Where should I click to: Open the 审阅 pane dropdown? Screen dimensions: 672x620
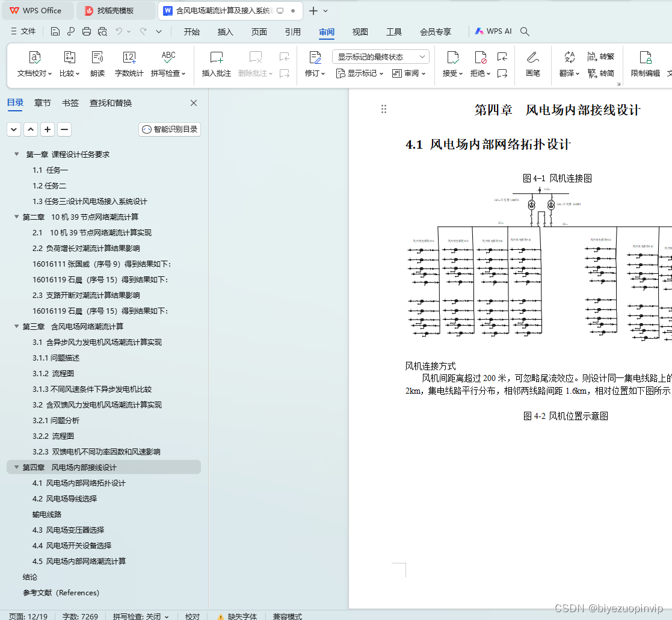click(x=409, y=73)
